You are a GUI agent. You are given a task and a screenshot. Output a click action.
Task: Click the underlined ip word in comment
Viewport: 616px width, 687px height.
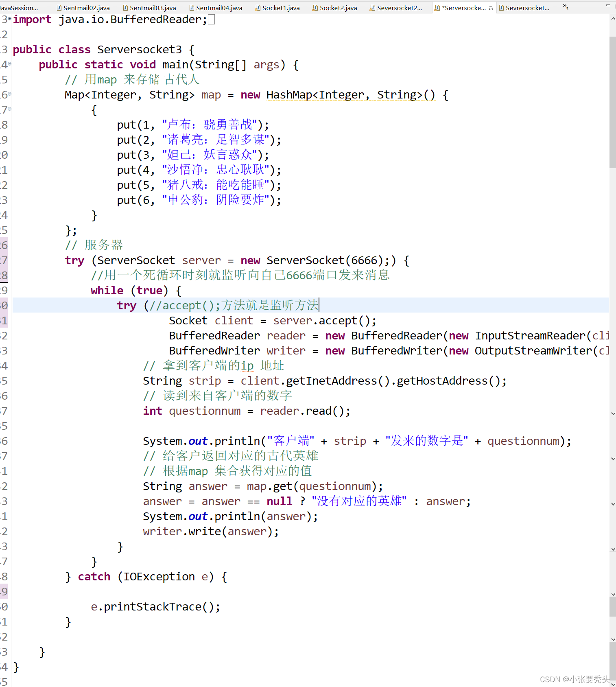[247, 366]
